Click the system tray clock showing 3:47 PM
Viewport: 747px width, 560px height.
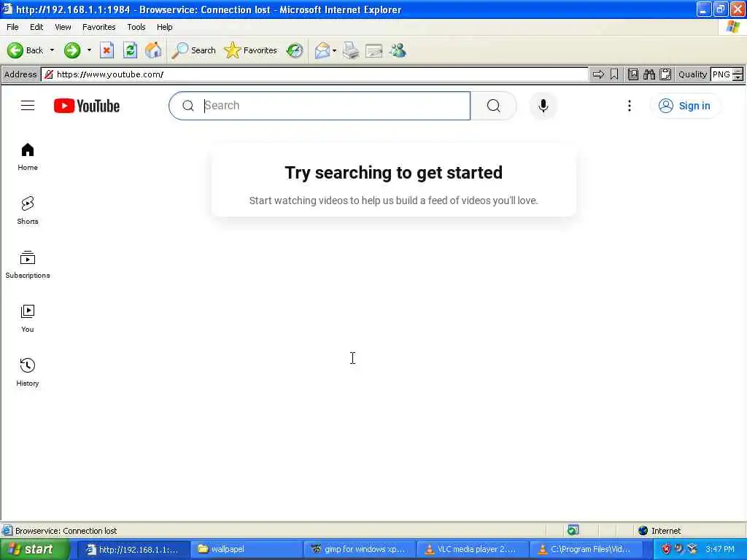(x=720, y=550)
